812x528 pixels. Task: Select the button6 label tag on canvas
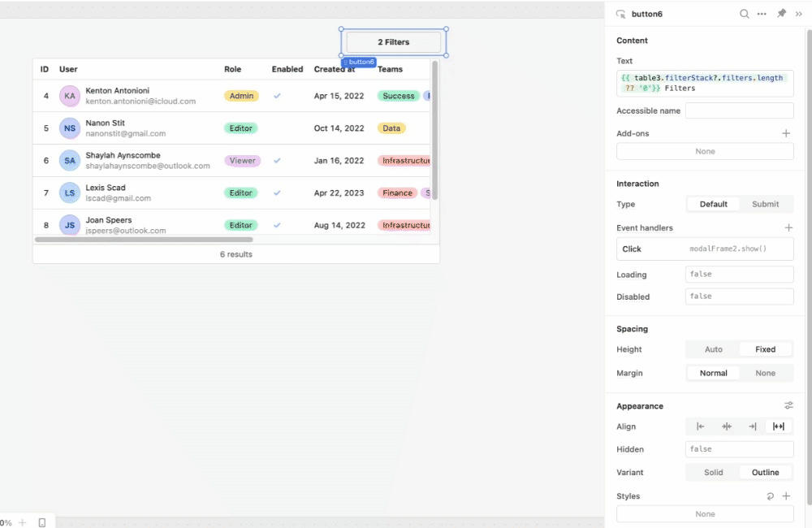359,61
